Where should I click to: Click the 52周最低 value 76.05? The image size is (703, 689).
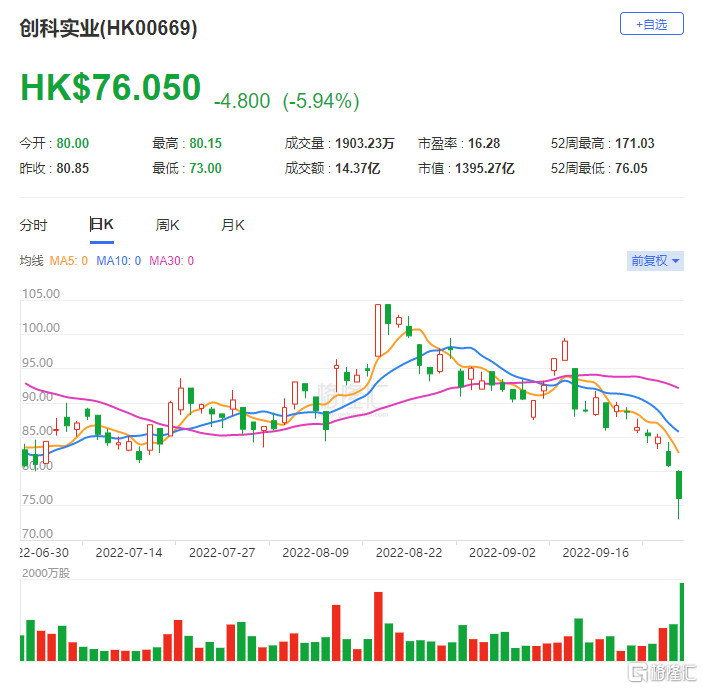[631, 169]
